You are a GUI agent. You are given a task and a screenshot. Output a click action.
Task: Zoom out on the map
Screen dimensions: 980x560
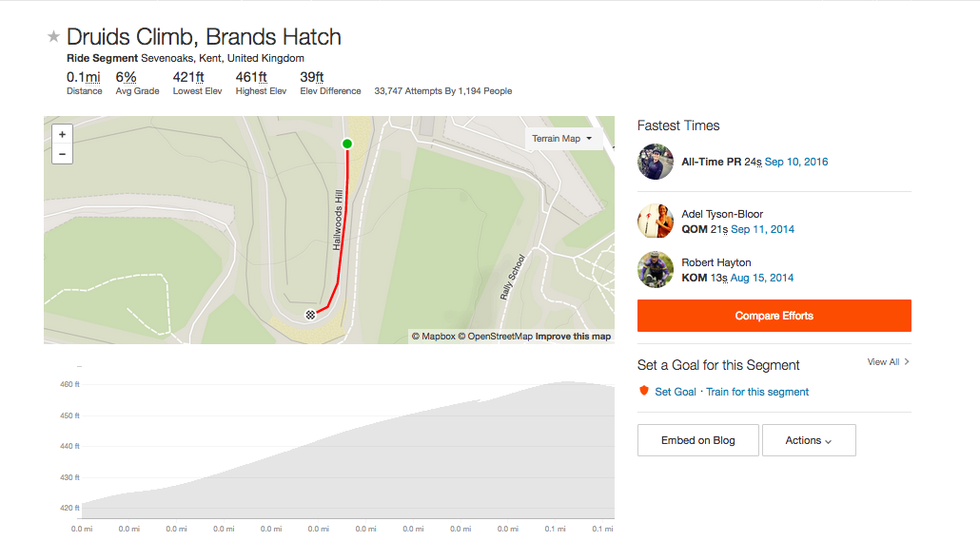[x=62, y=153]
